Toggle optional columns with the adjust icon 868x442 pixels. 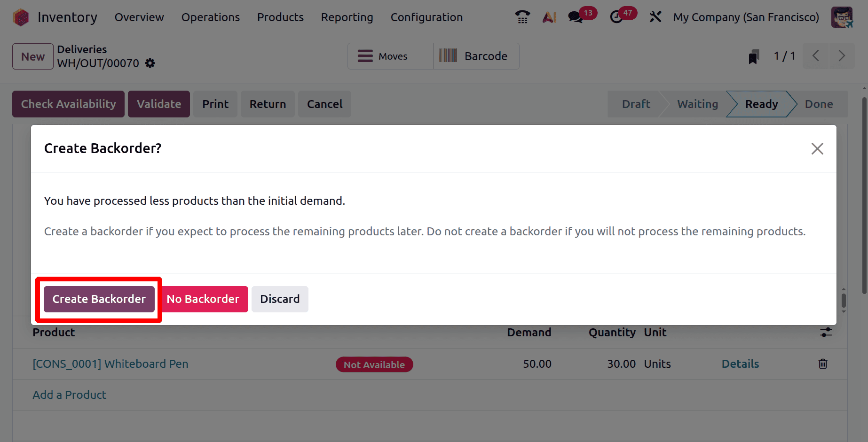pos(826,333)
